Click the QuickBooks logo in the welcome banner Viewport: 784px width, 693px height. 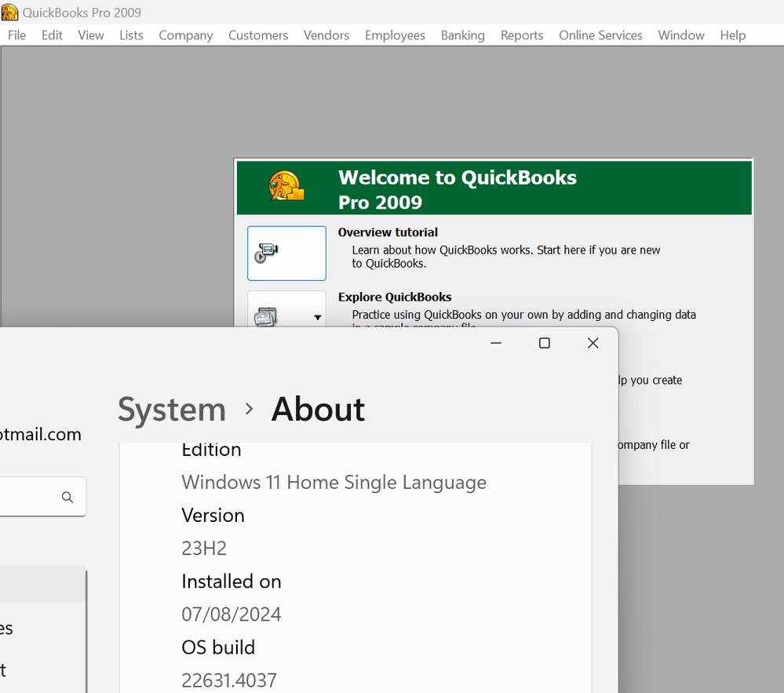tap(286, 188)
